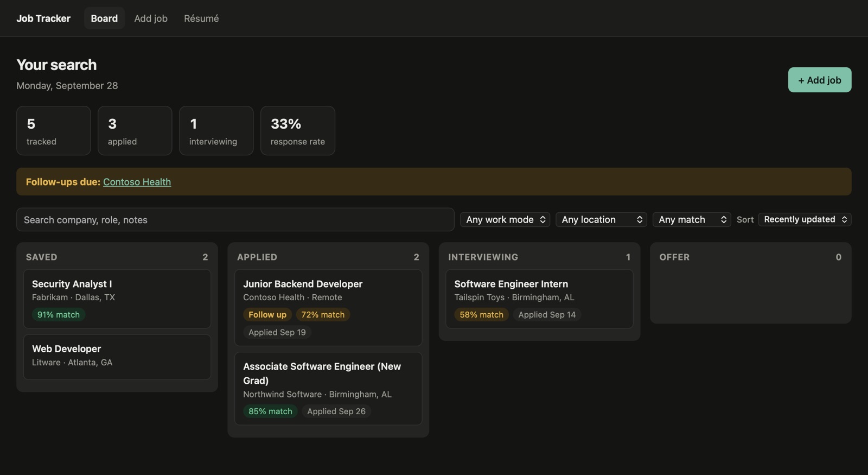Click the 33% response rate tile

[x=298, y=131]
